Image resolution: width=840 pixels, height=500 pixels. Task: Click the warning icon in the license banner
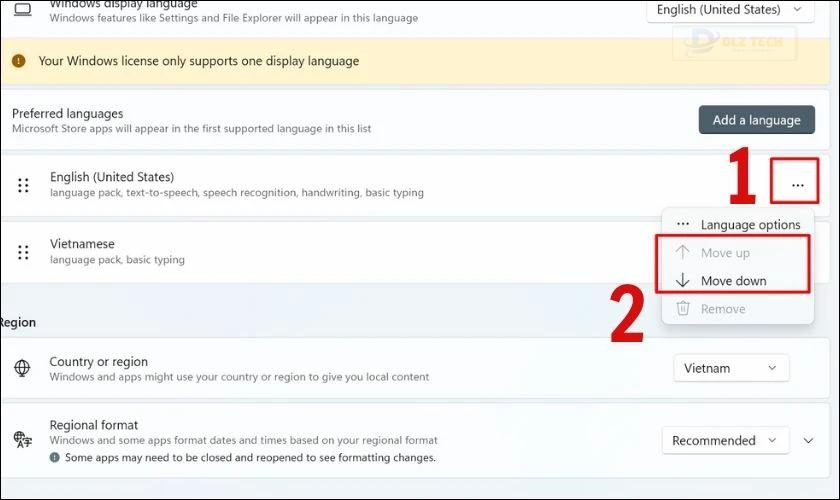pyautogui.click(x=19, y=61)
